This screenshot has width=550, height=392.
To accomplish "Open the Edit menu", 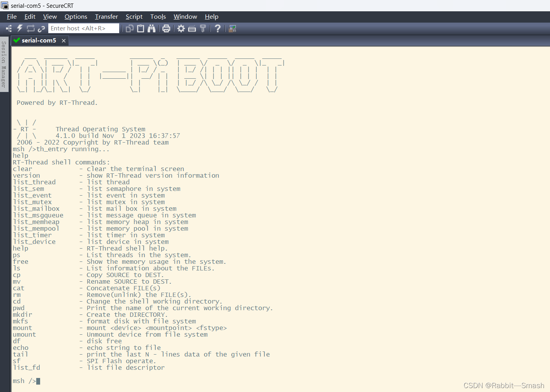I will click(30, 16).
